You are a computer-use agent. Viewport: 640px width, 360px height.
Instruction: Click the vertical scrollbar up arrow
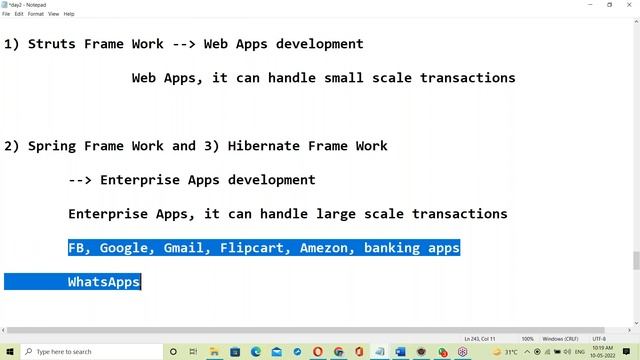(x=636, y=22)
